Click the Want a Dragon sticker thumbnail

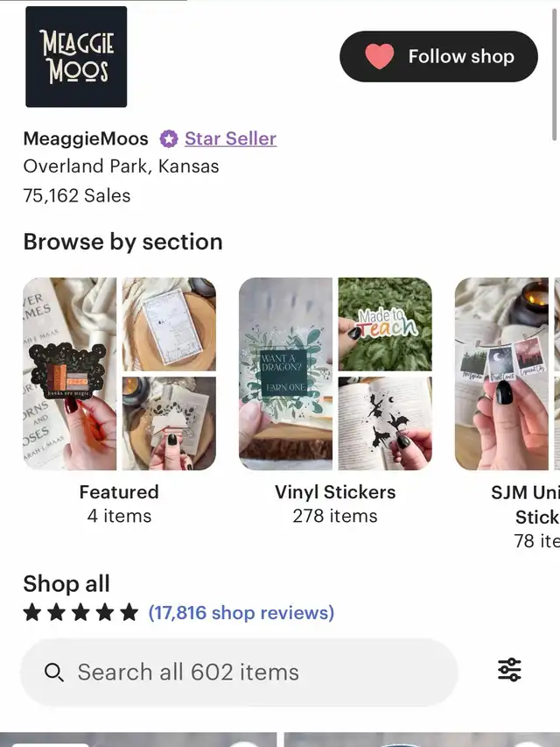pyautogui.click(x=285, y=374)
